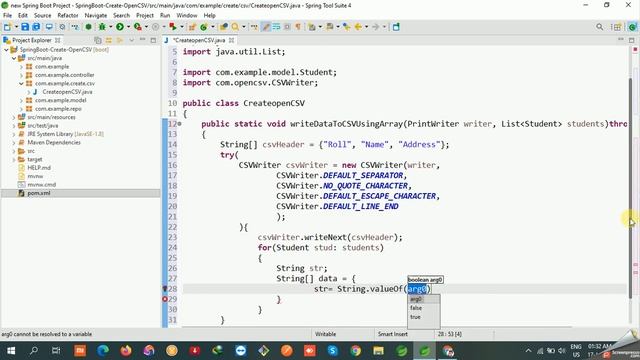This screenshot has width=640, height=360.
Task: Open the Source menu
Action: pyautogui.click(x=42, y=15)
